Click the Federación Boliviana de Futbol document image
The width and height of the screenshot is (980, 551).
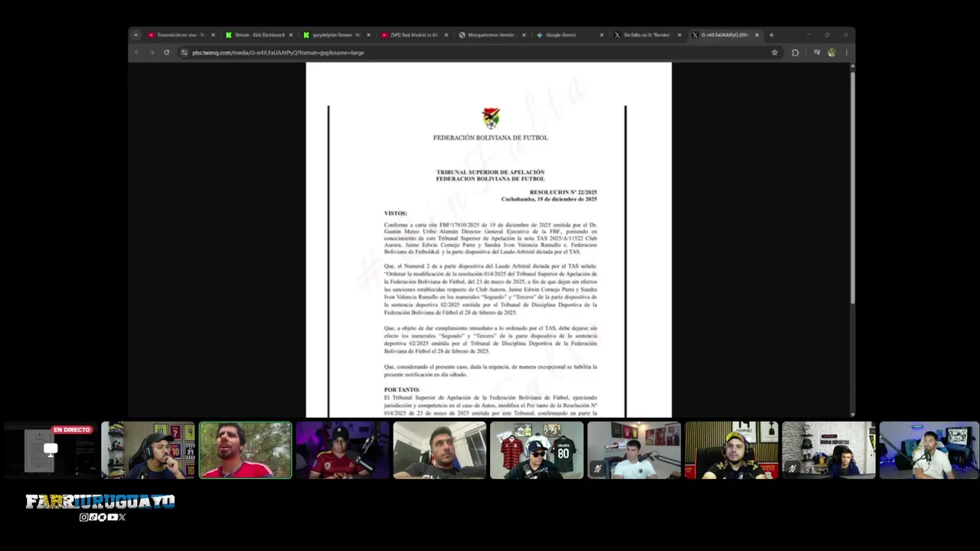pyautogui.click(x=488, y=240)
